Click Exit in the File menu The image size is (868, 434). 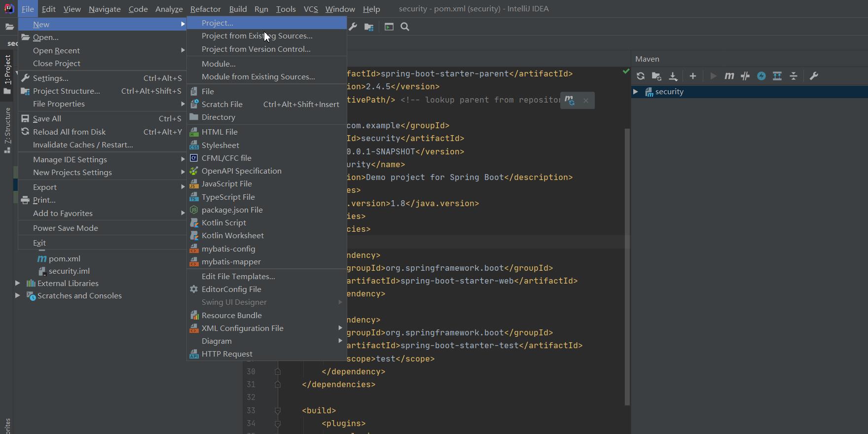coord(103,243)
